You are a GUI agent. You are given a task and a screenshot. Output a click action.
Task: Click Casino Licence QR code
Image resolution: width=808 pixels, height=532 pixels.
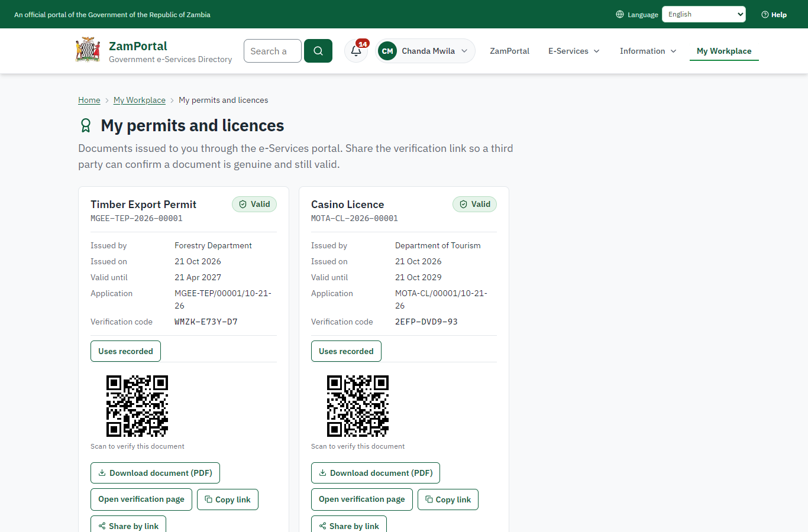358,406
